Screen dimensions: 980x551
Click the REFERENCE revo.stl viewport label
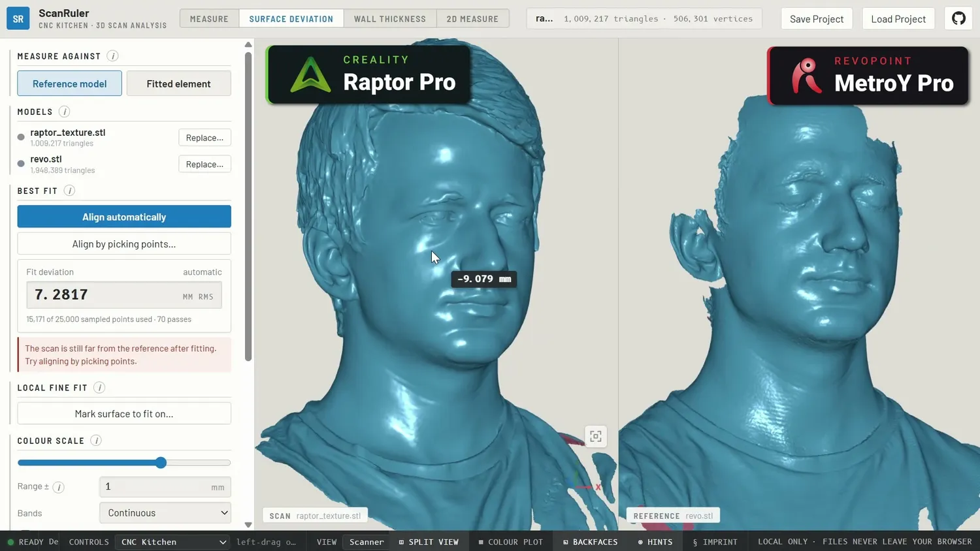673,516
